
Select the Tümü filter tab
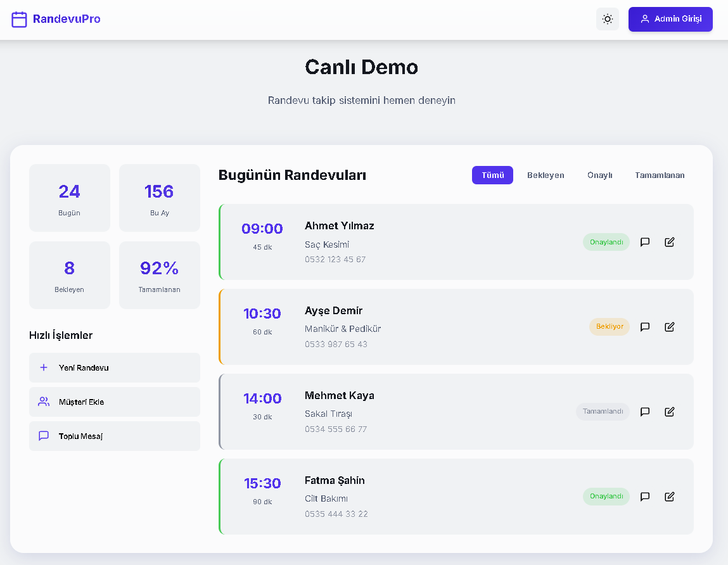(x=492, y=175)
